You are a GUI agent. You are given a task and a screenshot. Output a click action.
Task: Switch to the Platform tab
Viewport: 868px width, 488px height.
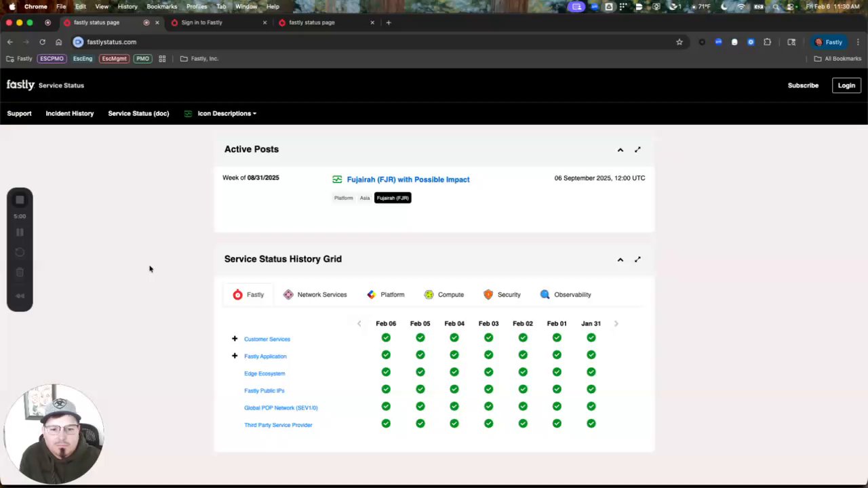385,295
